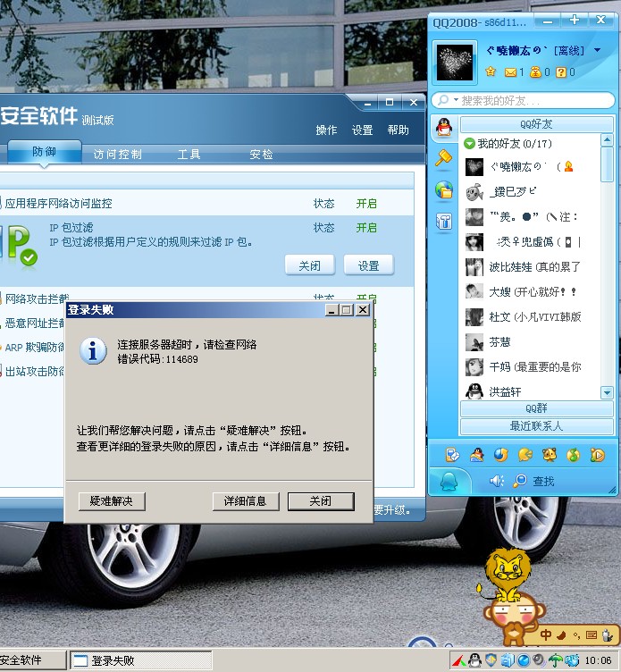Open the QQ pet bear icon in toolbar
Screen dimensions: 621x672
click(x=550, y=454)
